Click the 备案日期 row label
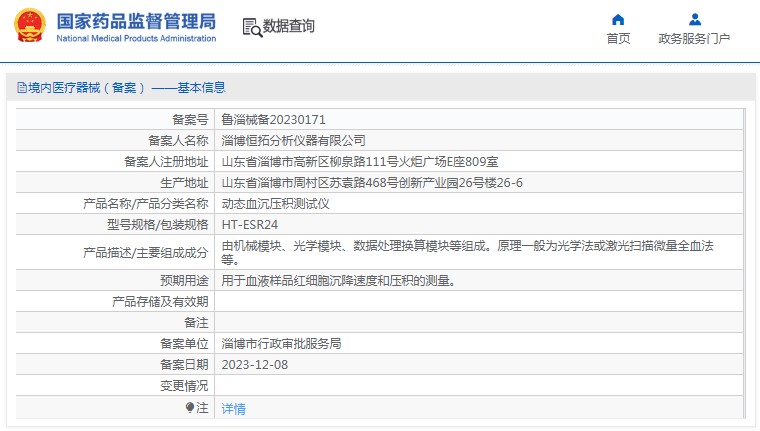The width and height of the screenshot is (760, 431). 184,365
